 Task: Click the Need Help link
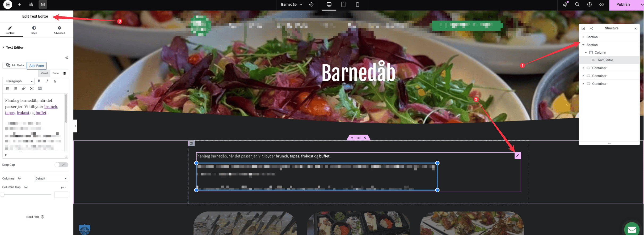point(35,217)
